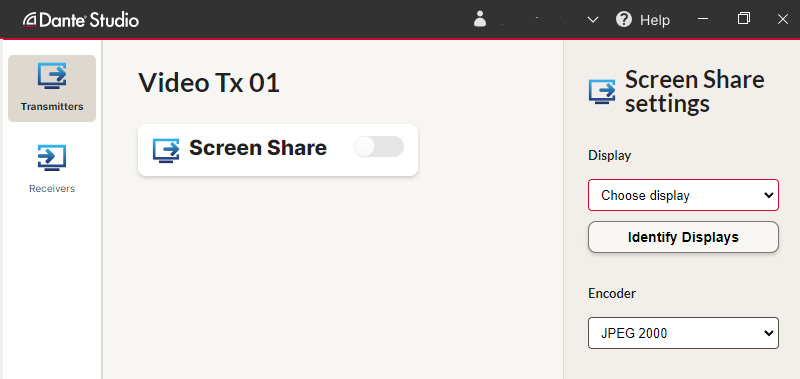Click the user account profile icon
The height and width of the screenshot is (379, 800).
(480, 19)
